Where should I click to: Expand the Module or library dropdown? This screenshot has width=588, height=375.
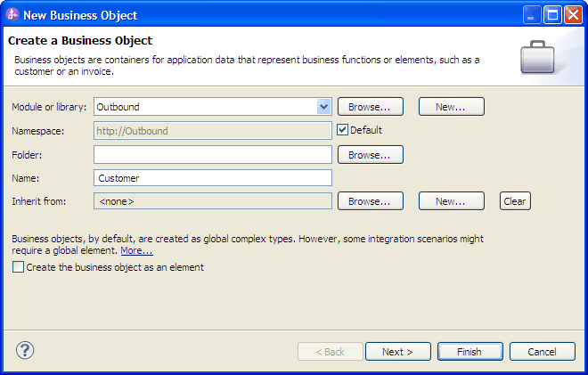tap(323, 107)
